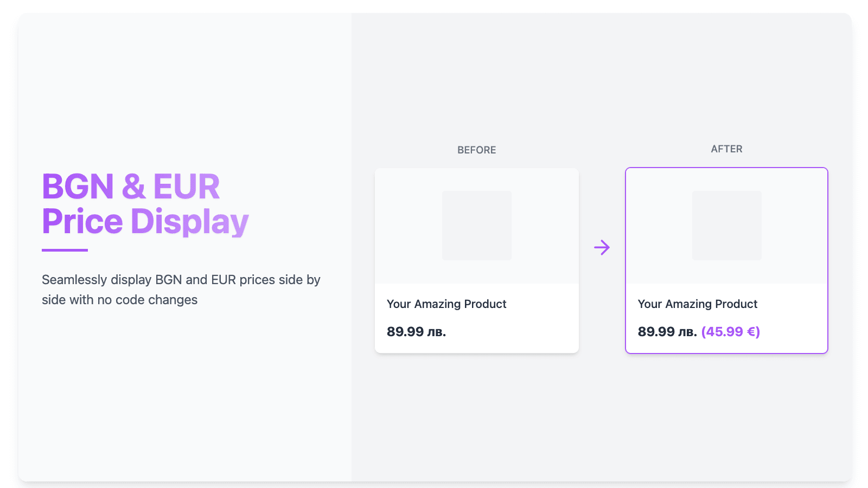Click the BEFORE label
This screenshot has width=868, height=488.
pyautogui.click(x=476, y=150)
